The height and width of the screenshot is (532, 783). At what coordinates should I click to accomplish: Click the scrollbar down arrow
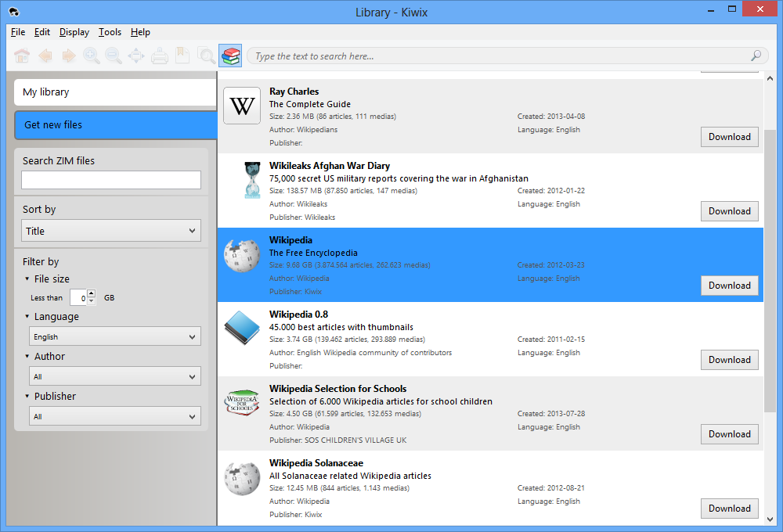pos(770,519)
